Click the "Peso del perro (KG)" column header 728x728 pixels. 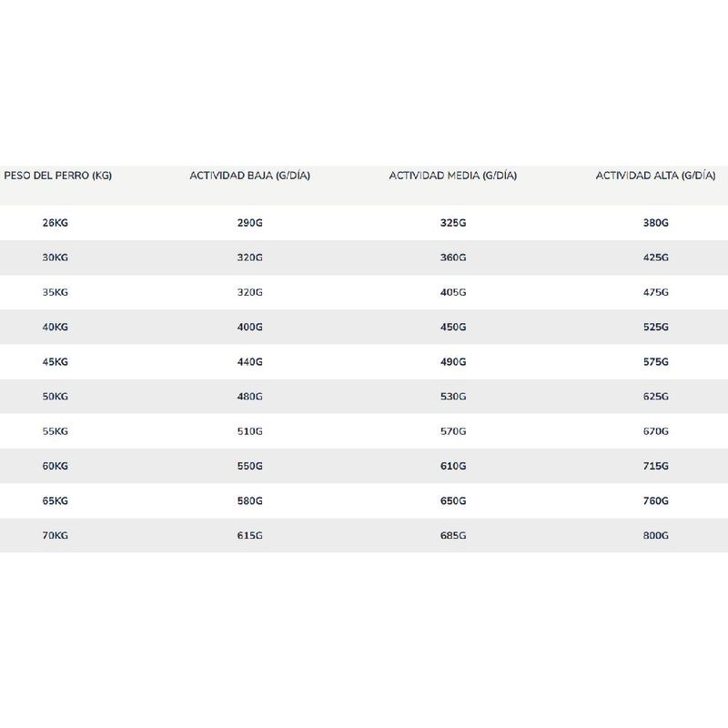[x=58, y=176]
